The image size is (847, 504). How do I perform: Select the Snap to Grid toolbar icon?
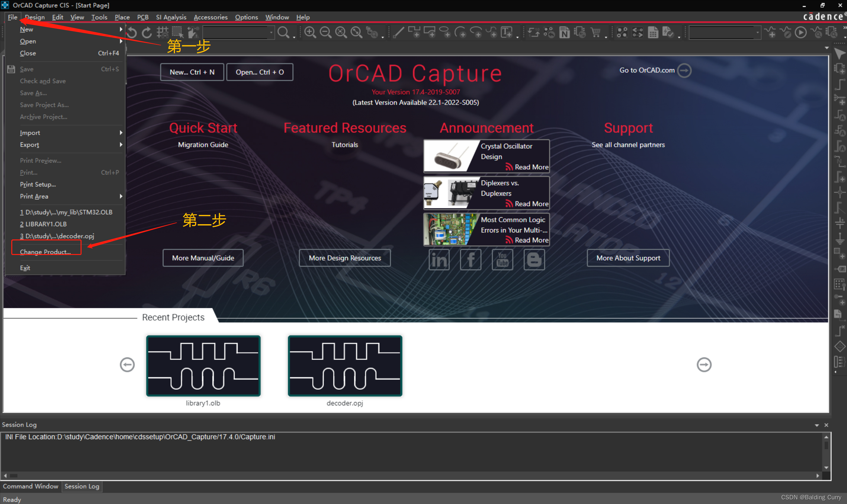point(162,32)
